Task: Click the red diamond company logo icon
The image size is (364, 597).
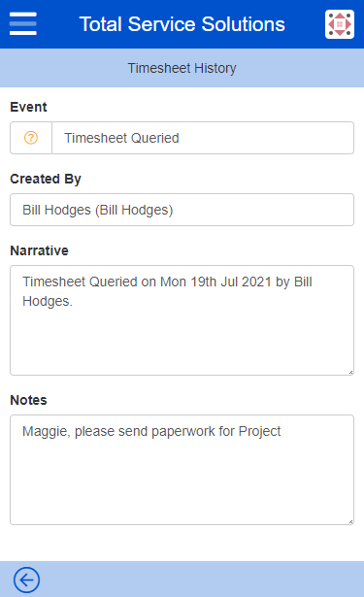Action: point(340,24)
